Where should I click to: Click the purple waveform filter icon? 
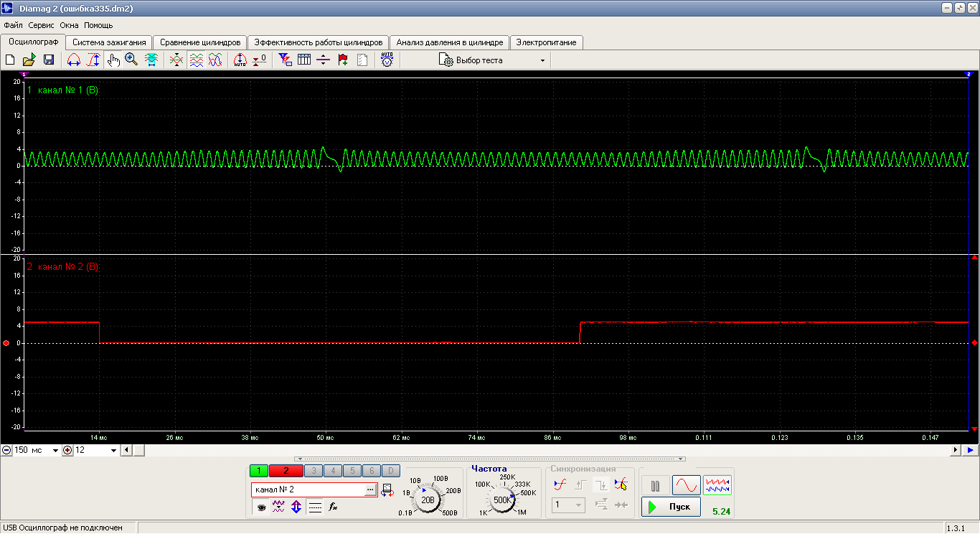pyautogui.click(x=279, y=507)
